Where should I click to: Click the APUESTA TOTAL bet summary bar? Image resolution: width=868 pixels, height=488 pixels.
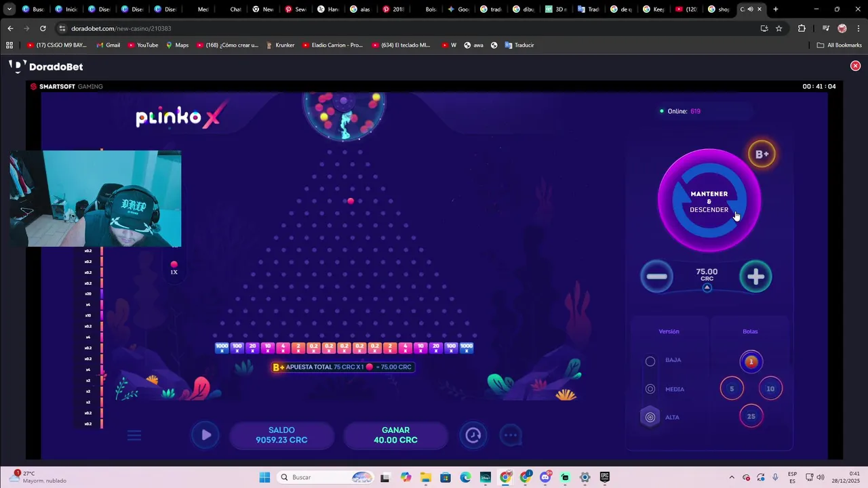pyautogui.click(x=342, y=367)
